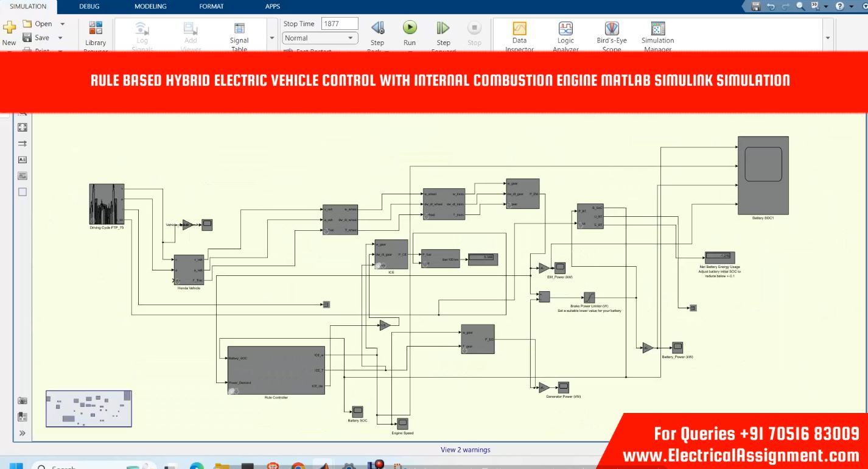Open the Simulation Manager
Screen dimensions: 868x469
click(x=657, y=29)
